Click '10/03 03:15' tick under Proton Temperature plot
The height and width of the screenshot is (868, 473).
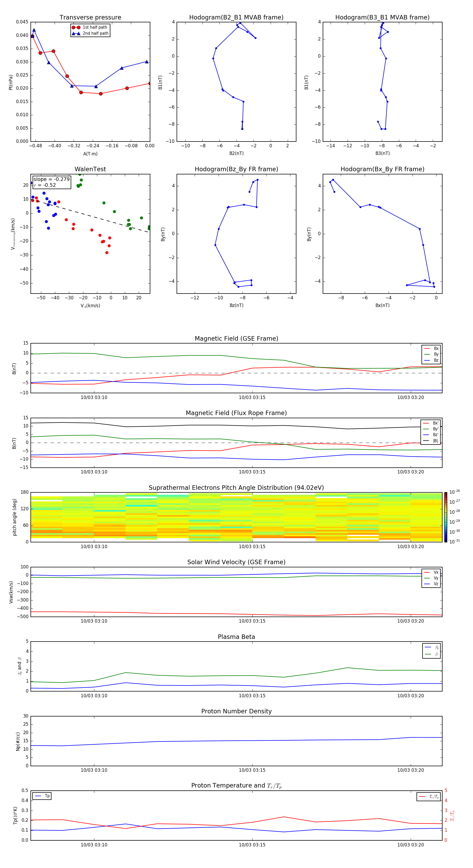[252, 845]
